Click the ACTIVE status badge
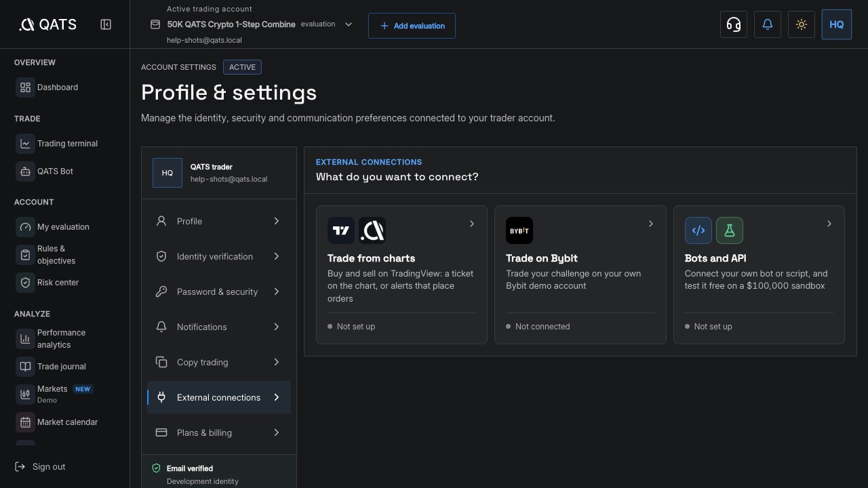Image resolution: width=868 pixels, height=488 pixels. 242,67
